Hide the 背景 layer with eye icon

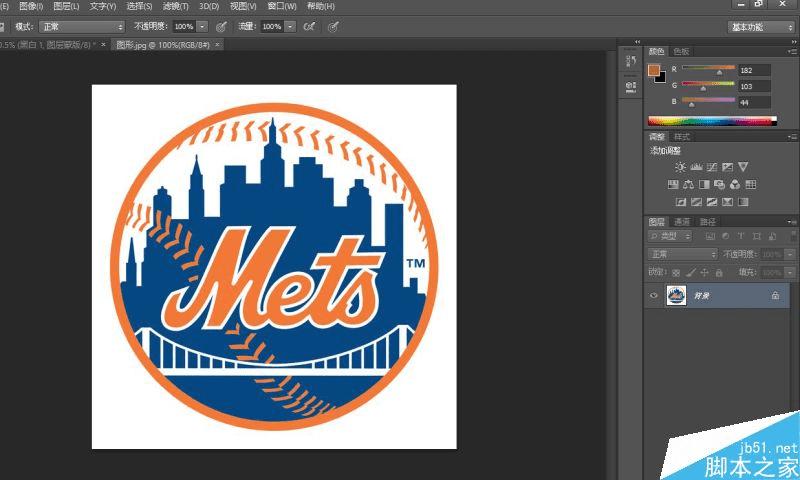(654, 295)
